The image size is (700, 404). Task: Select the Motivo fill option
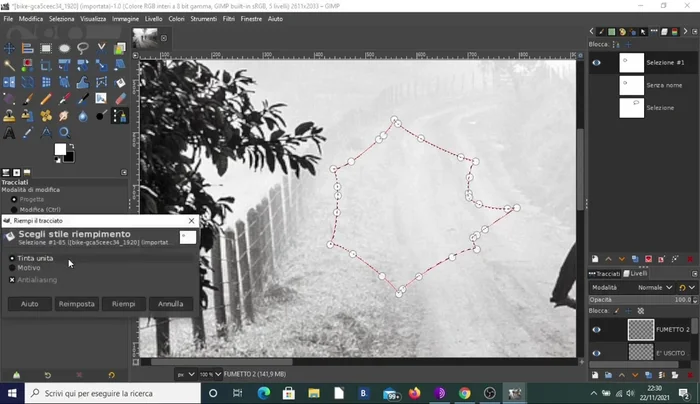click(x=12, y=268)
